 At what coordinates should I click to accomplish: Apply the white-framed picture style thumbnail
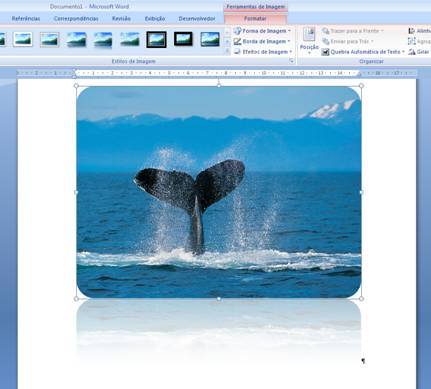pos(23,39)
